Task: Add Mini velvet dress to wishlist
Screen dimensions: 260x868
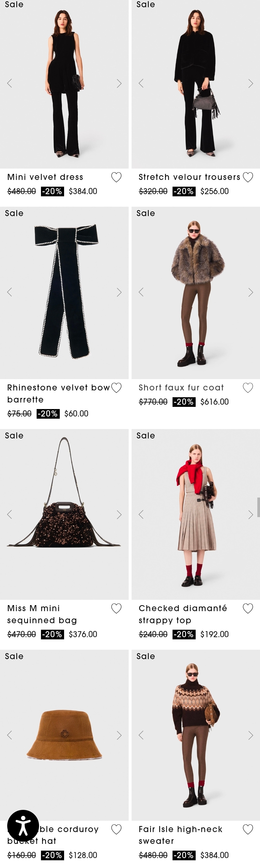Action: (x=116, y=177)
